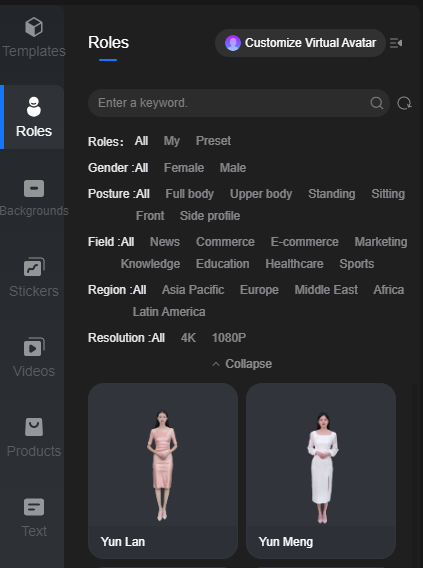Filter posture by Upper body
Viewport: 423px width, 568px height.
[x=261, y=194]
